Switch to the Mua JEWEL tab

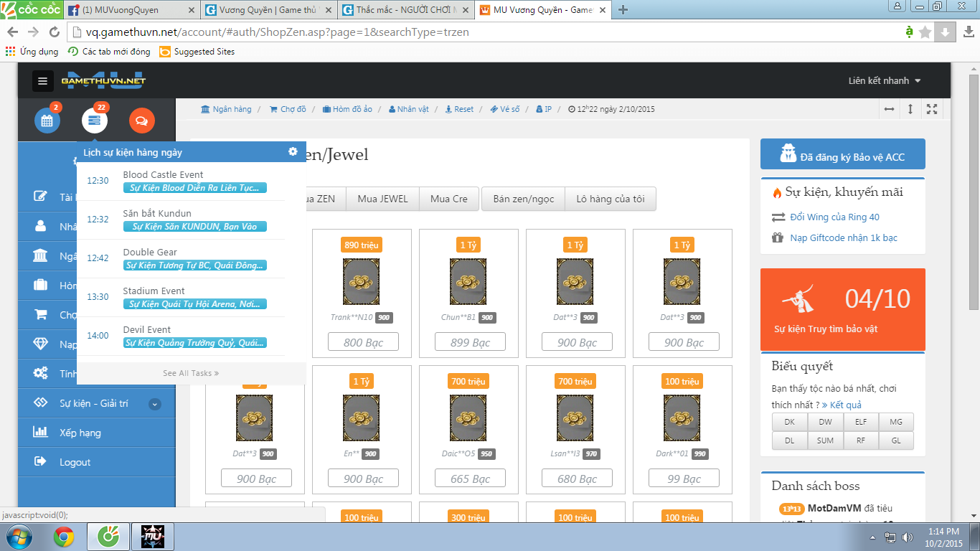pyautogui.click(x=382, y=199)
